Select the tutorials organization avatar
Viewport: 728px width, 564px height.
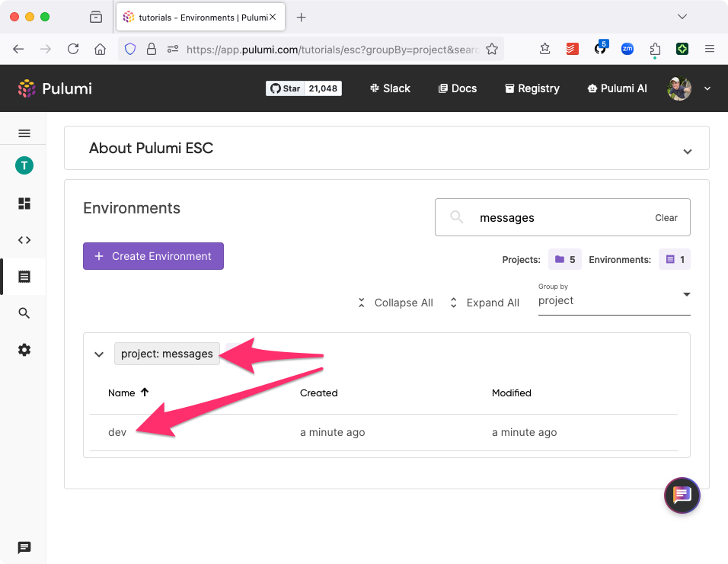coord(24,165)
